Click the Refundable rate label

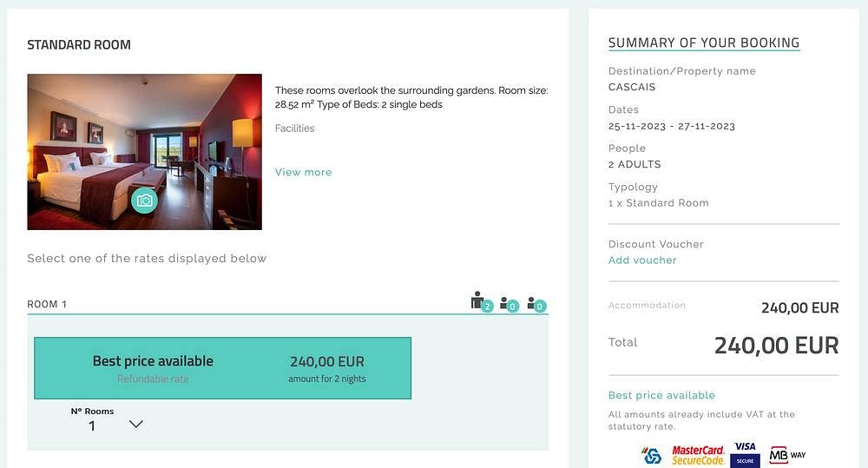tap(153, 379)
